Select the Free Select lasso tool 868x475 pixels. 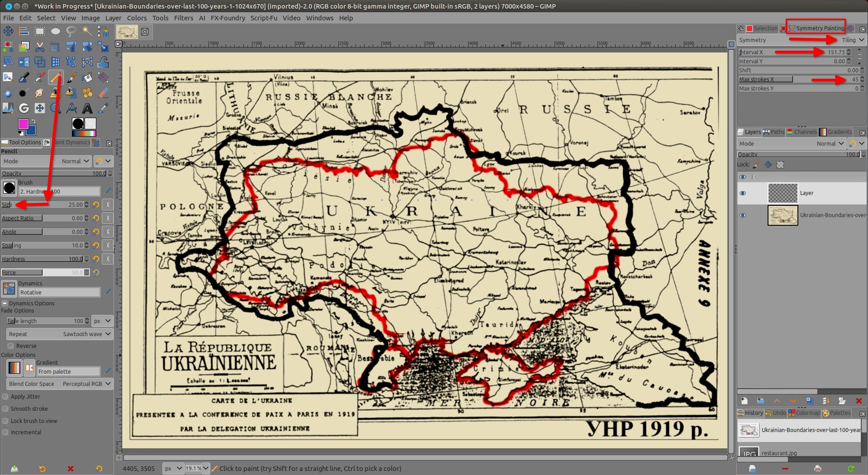point(71,31)
